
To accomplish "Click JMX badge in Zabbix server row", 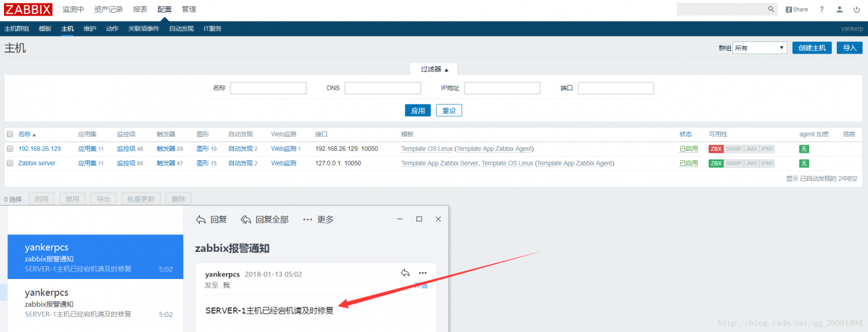I will click(x=751, y=164).
